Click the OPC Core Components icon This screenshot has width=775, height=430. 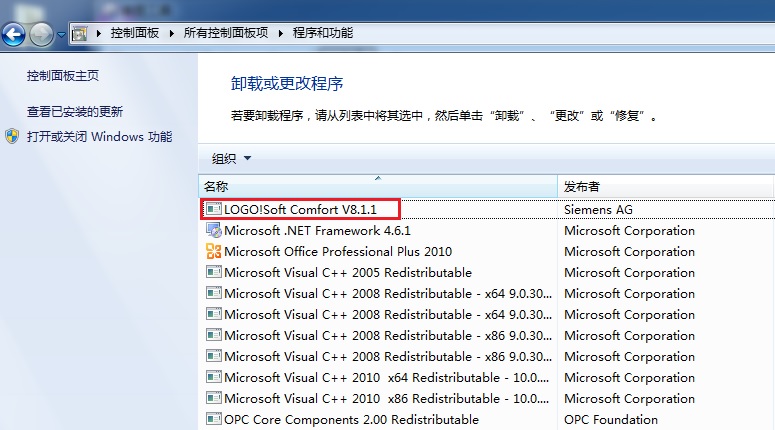(x=214, y=419)
